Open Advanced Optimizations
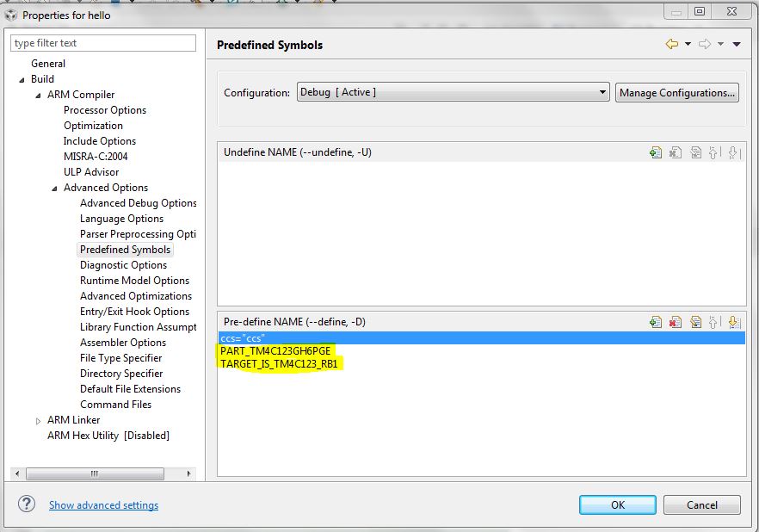759x532 pixels. tap(136, 296)
